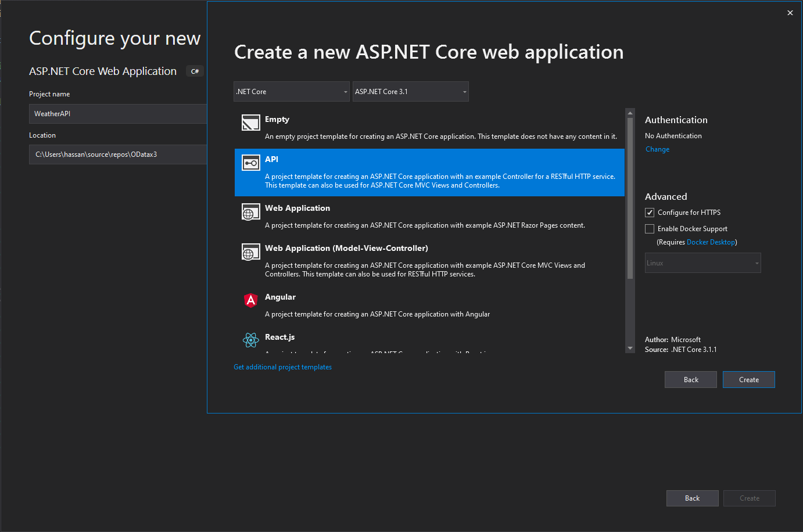Open the ASP.NET Core 3.1 version dropdown
This screenshot has width=803, height=532.
pyautogui.click(x=411, y=92)
